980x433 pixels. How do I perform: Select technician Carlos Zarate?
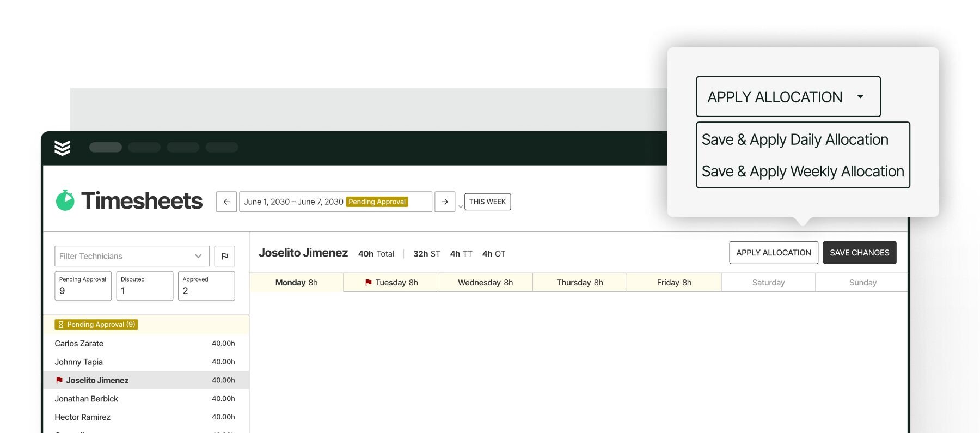pos(146,343)
